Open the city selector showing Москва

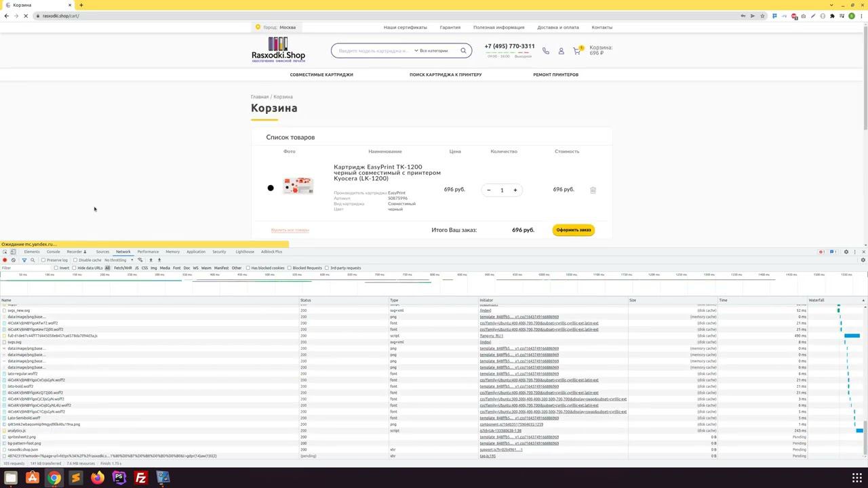pyautogui.click(x=276, y=28)
